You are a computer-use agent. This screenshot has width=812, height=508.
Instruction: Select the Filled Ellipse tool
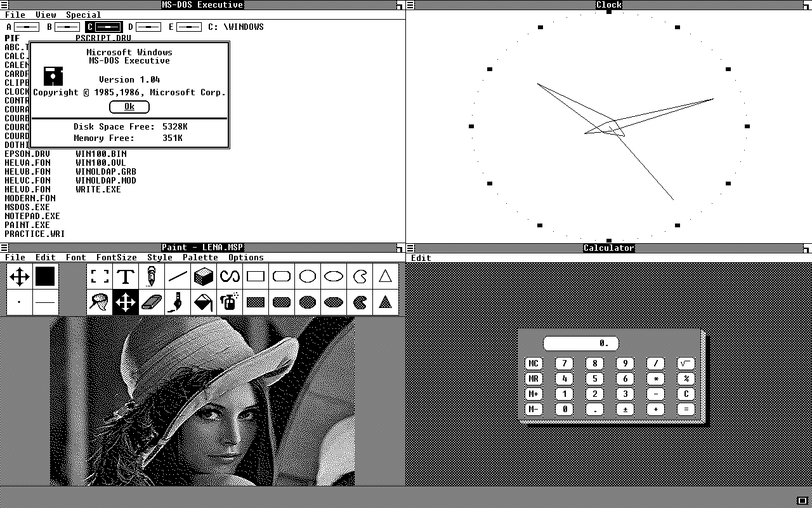[334, 302]
